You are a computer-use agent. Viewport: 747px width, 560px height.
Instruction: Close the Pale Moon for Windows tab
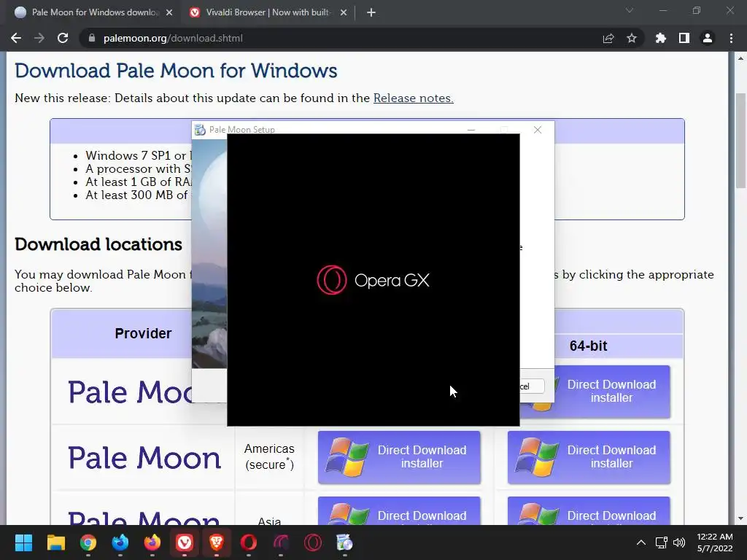[x=169, y=12]
